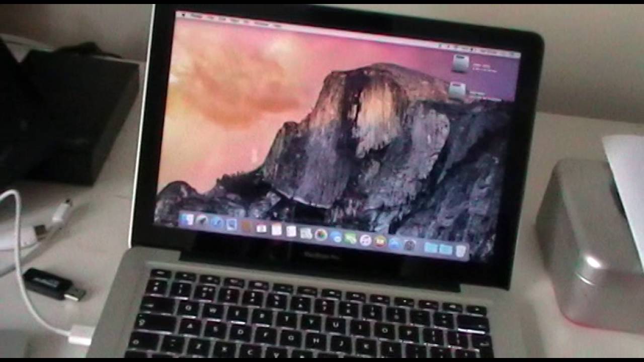Image resolution: width=644 pixels, height=362 pixels.
Task: Open Calendar icon in Dock
Action: [x=261, y=228]
